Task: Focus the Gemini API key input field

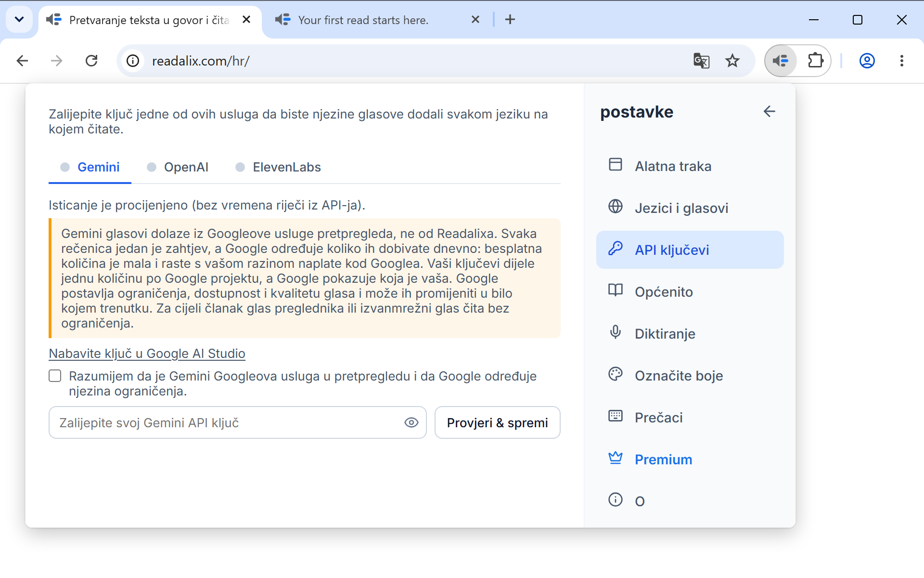Action: click(238, 422)
